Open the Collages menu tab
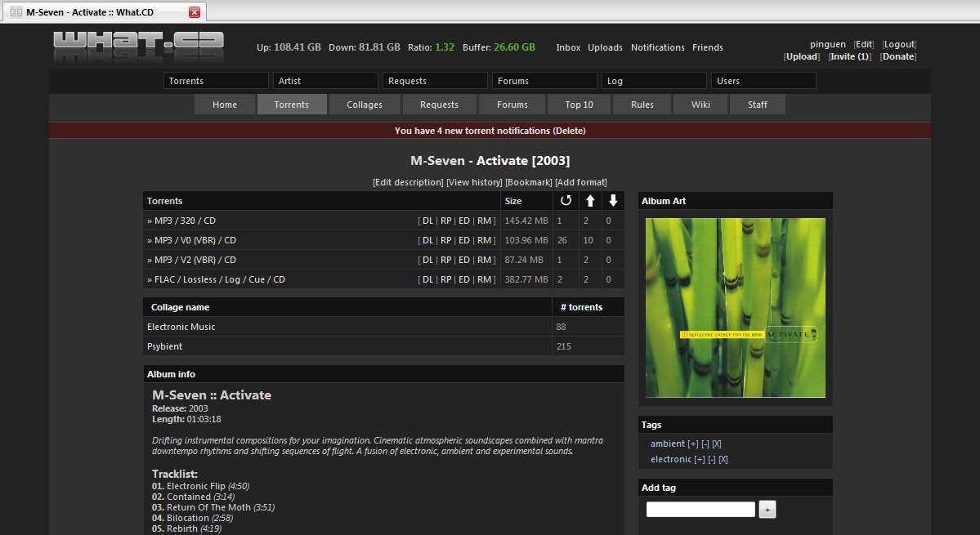 click(365, 105)
